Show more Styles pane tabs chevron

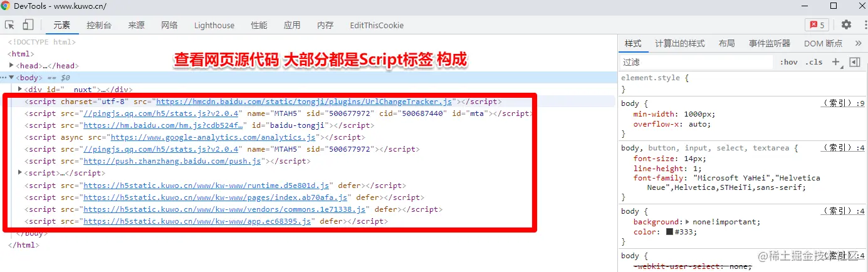click(x=858, y=43)
